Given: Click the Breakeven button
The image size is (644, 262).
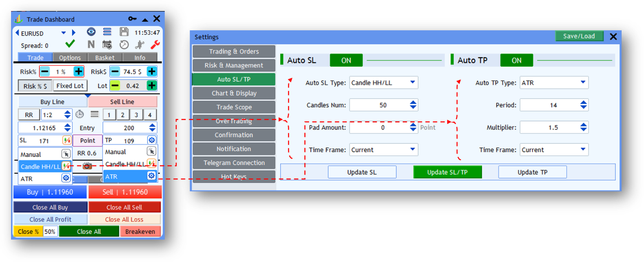Looking at the screenshot, I should click(x=140, y=231).
